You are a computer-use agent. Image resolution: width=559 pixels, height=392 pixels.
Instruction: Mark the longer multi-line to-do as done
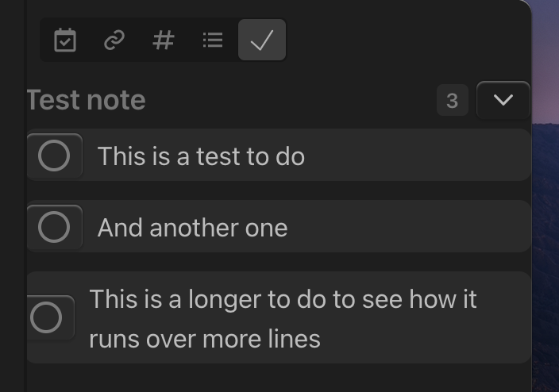tap(46, 317)
